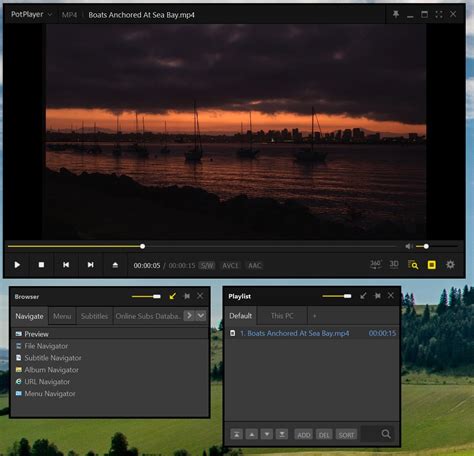Open a file using the eject icon
The height and width of the screenshot is (456, 474).
[115, 265]
